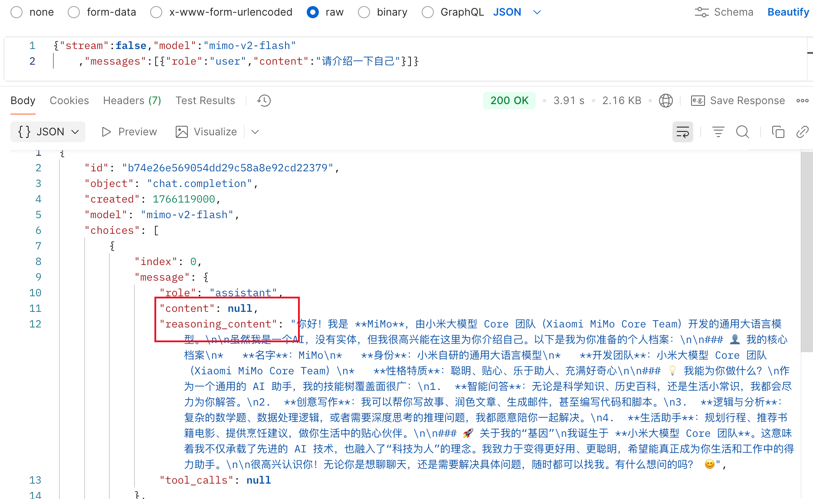Open the three-dot response options menu

(802, 101)
